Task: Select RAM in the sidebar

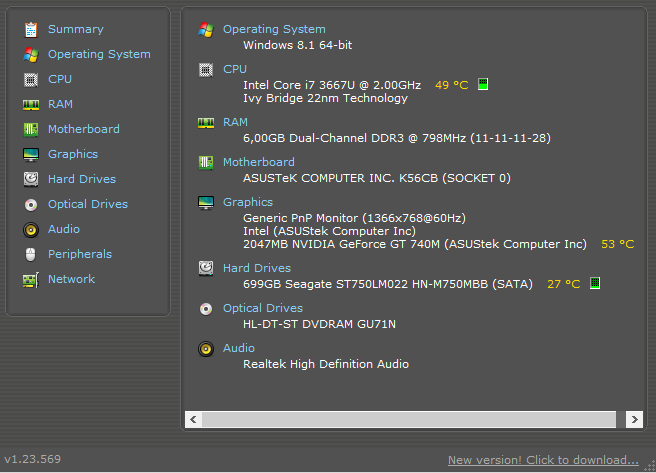Action: point(60,104)
